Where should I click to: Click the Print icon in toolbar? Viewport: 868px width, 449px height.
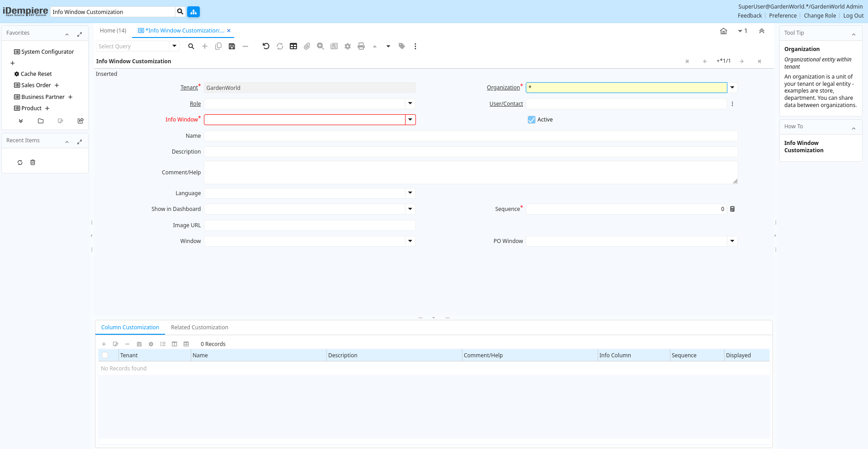tap(361, 46)
